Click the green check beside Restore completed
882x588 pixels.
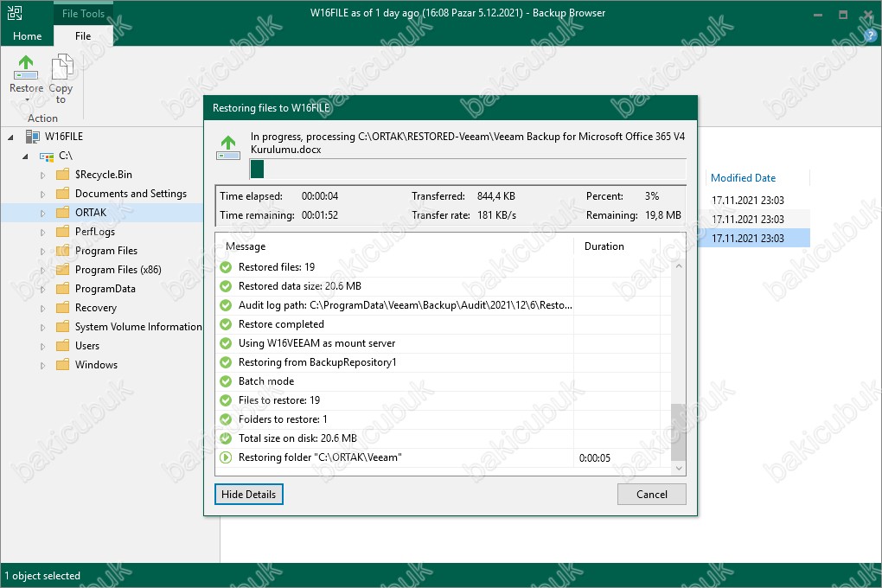[226, 324]
